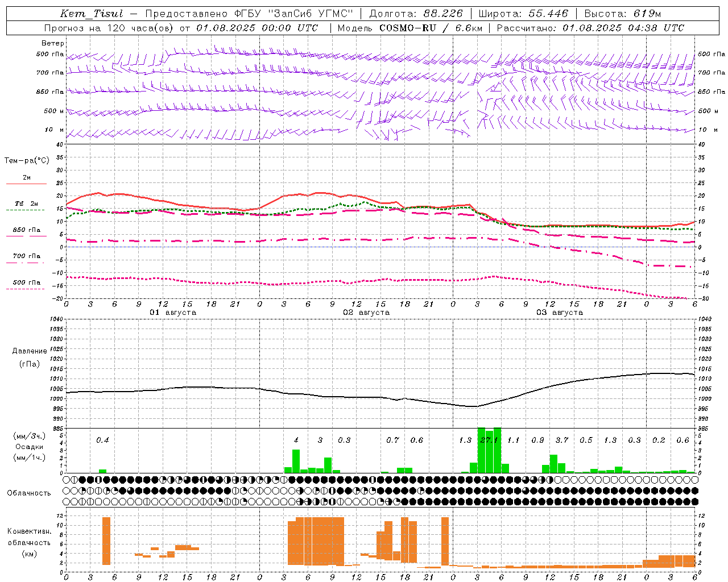The width and height of the screenshot is (728, 582).
Task: Click the "Прогноз на 120 часа(ов)" text
Action: [109, 28]
